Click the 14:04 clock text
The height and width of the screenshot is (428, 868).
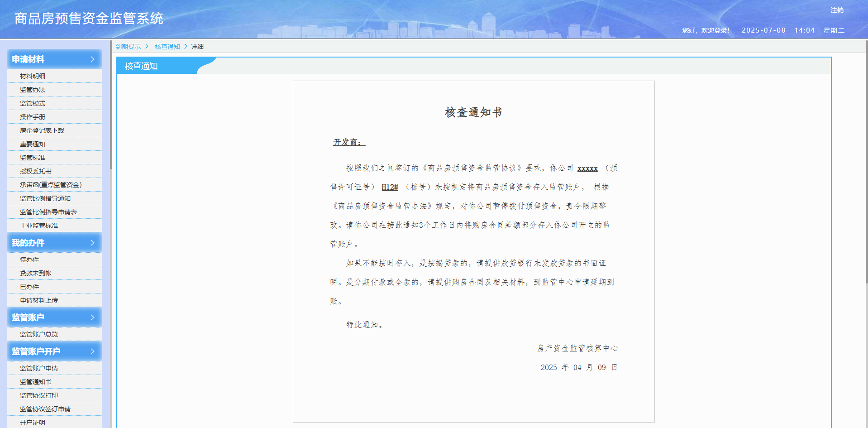click(805, 30)
